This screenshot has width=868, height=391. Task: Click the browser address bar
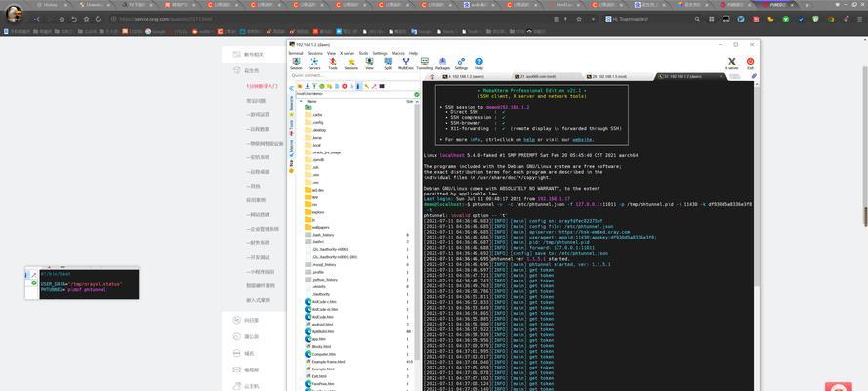(x=332, y=19)
